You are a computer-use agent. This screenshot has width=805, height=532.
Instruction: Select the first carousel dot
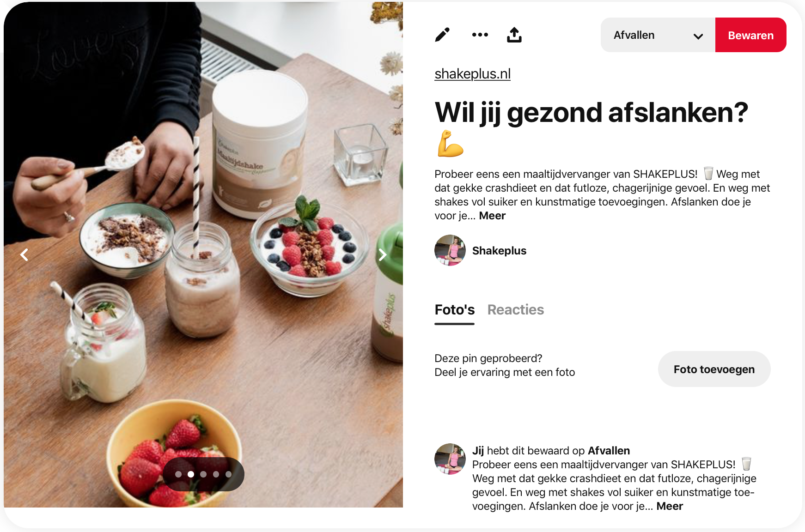[x=178, y=474]
